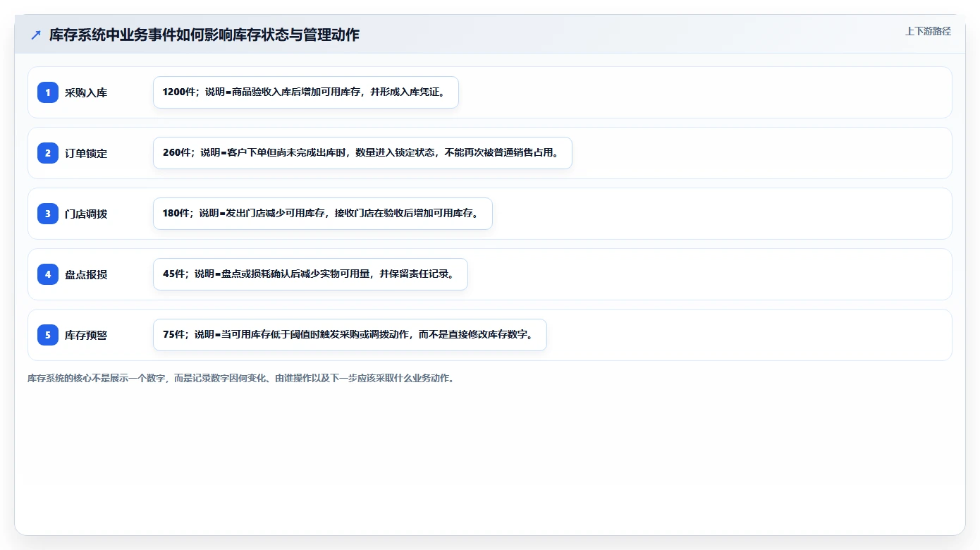Image resolution: width=980 pixels, height=550 pixels.
Task: Click the 上下游路径 label in header
Action: point(928,31)
